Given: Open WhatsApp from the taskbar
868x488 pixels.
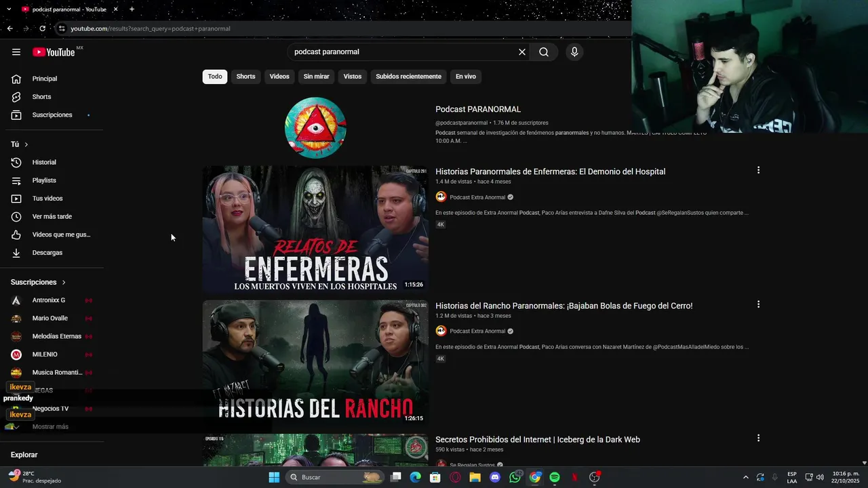Looking at the screenshot, I should click(515, 477).
